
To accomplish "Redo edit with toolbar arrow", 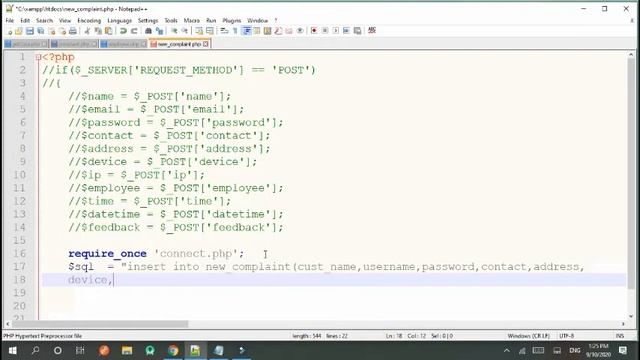I will click(133, 31).
